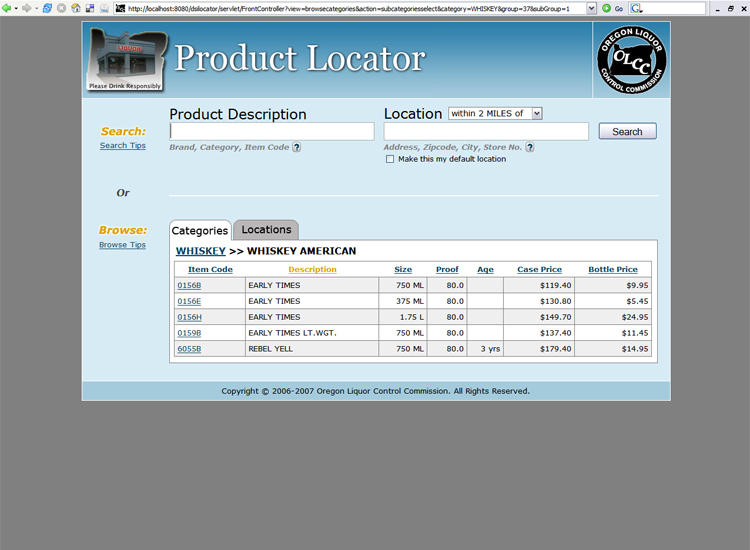The image size is (750, 550).
Task: Click the Product Description input field
Action: coord(272,132)
